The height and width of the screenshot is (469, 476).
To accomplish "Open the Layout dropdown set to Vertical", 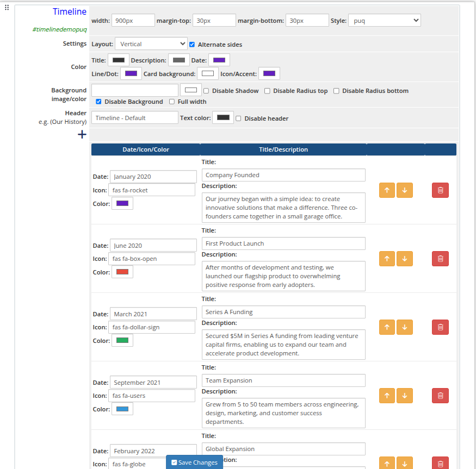I will click(x=151, y=43).
